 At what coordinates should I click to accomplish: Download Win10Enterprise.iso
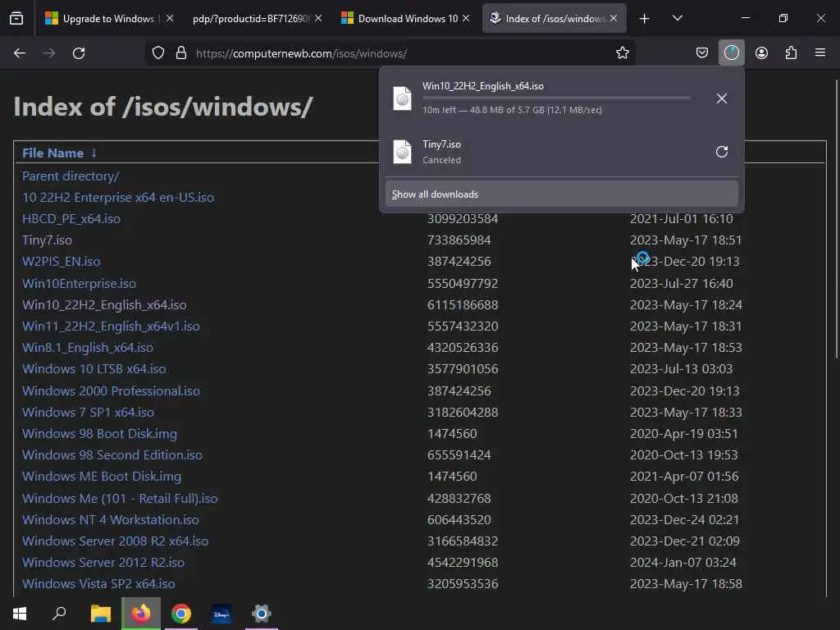(x=80, y=283)
